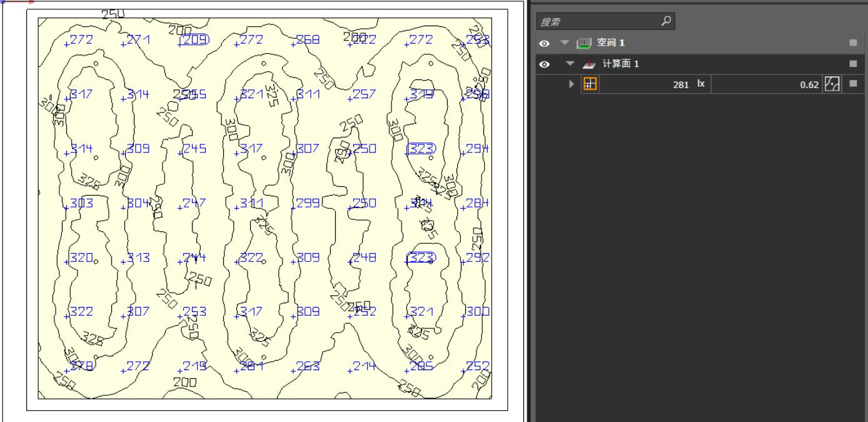Click the grid point value 303

81,203
